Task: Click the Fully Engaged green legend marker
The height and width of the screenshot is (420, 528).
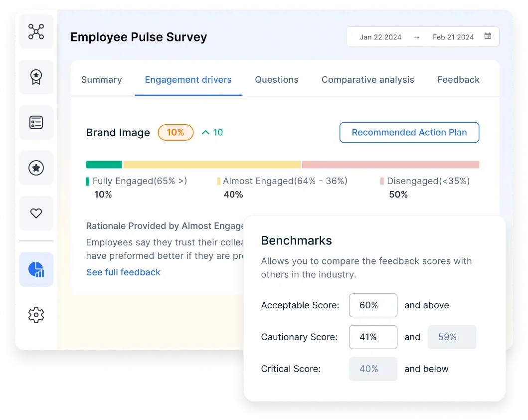Action: pos(88,181)
